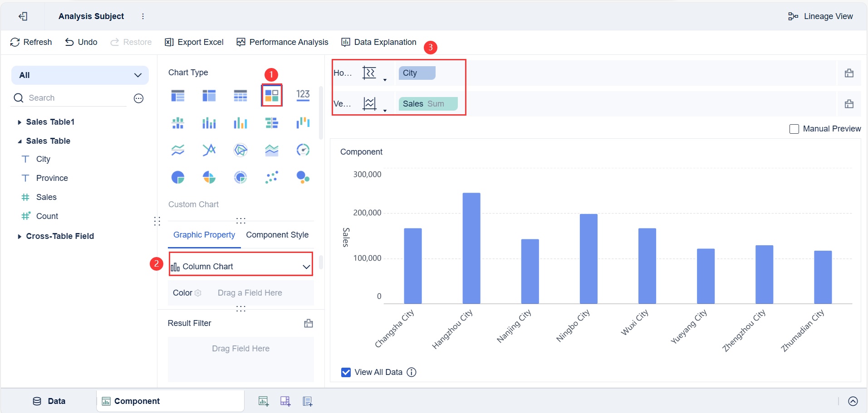Click the Export Excel button
Screen dimensions: 868x413
[x=194, y=42]
